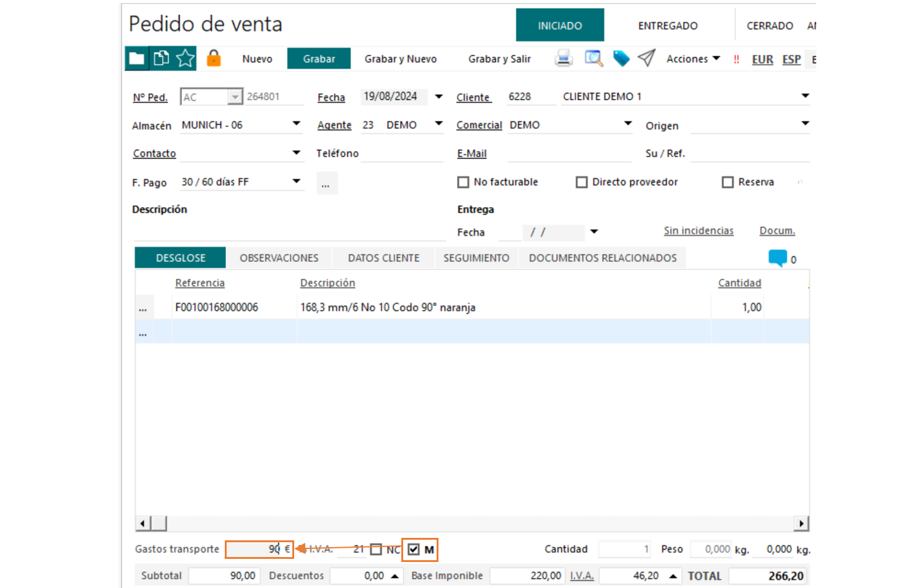Click the star favorite icon
The width and height of the screenshot is (924, 588).
[x=185, y=59]
